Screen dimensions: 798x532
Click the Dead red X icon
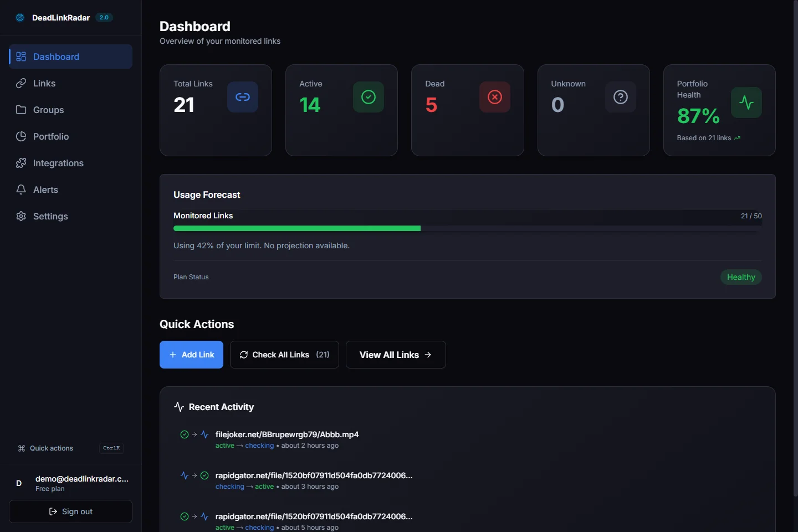pyautogui.click(x=494, y=97)
